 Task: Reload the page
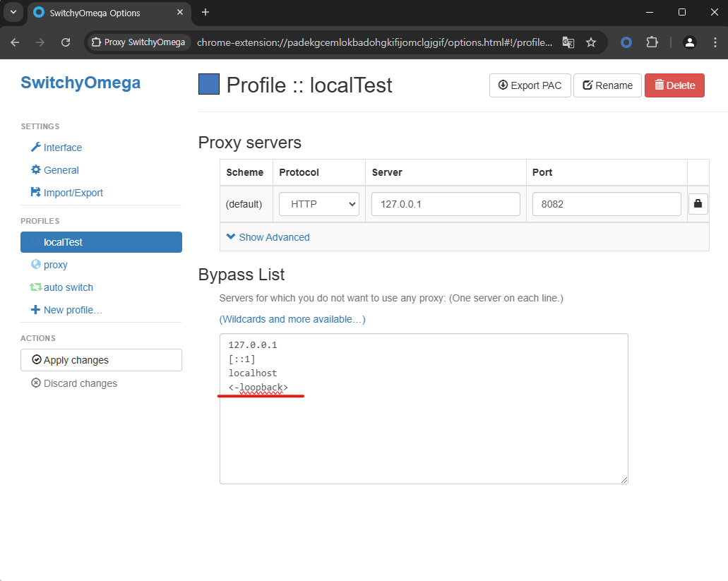[x=66, y=42]
